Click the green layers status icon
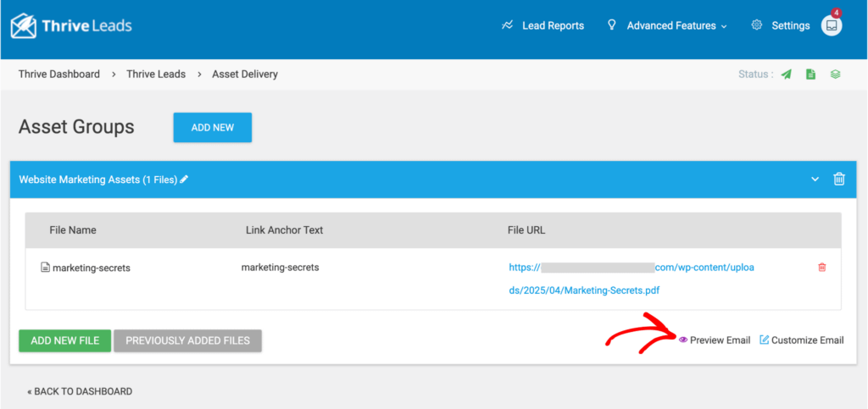Image resolution: width=868 pixels, height=409 pixels. coord(835,75)
